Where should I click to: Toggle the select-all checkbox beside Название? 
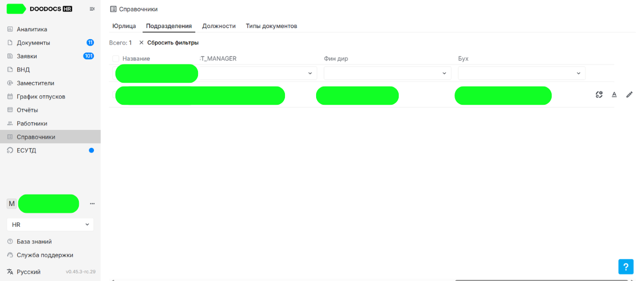116,59
